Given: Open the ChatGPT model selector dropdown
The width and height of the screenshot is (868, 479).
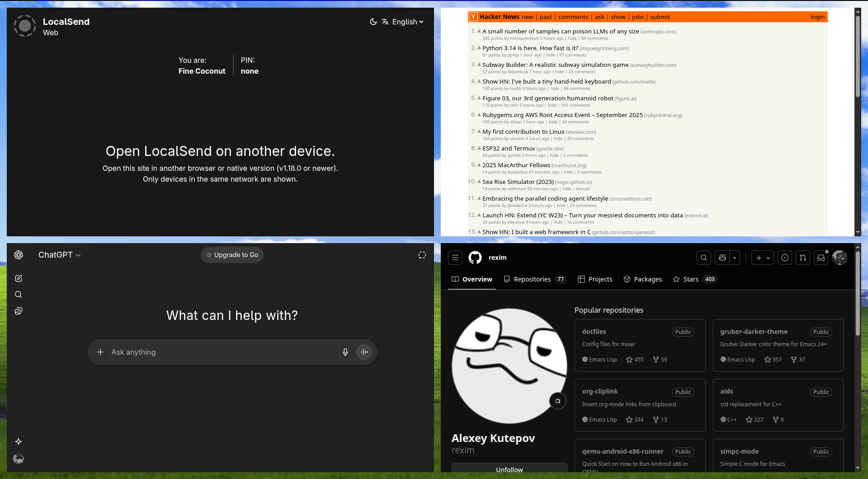Looking at the screenshot, I should [x=59, y=254].
